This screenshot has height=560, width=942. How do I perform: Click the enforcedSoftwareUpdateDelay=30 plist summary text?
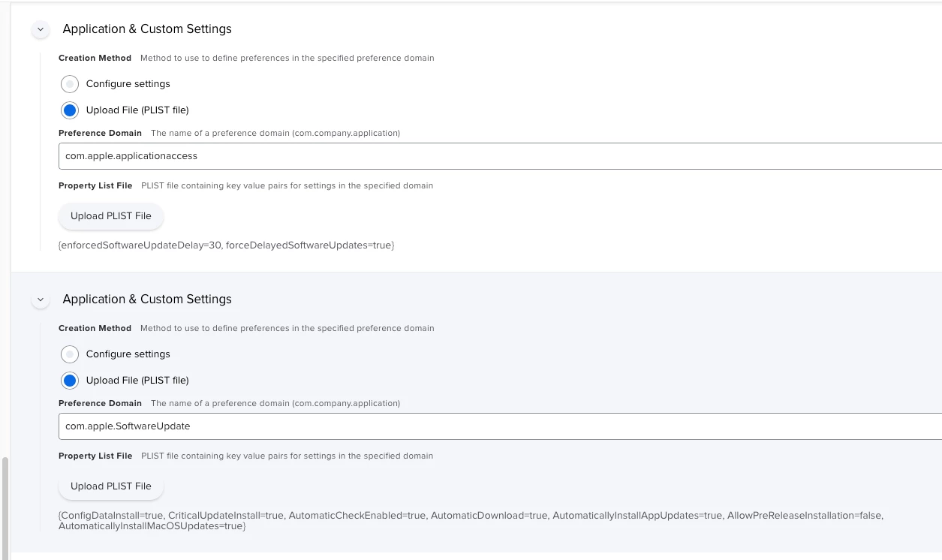coord(226,245)
